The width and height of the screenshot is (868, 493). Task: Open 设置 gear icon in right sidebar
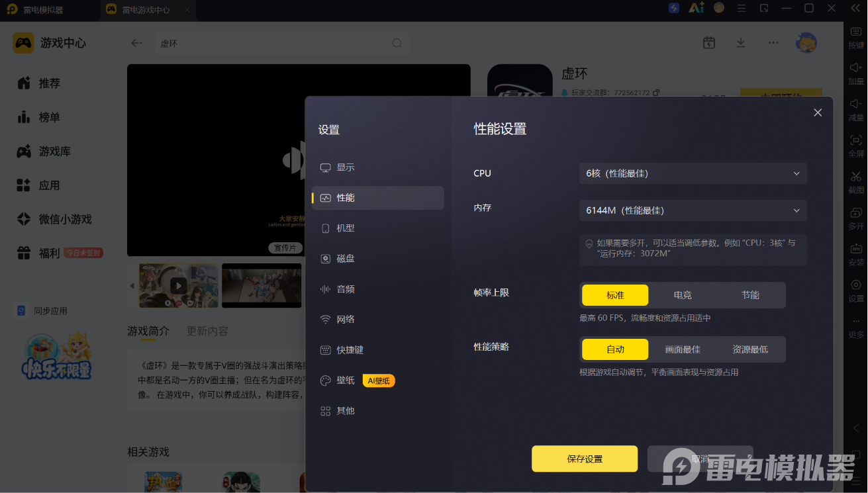tap(856, 285)
